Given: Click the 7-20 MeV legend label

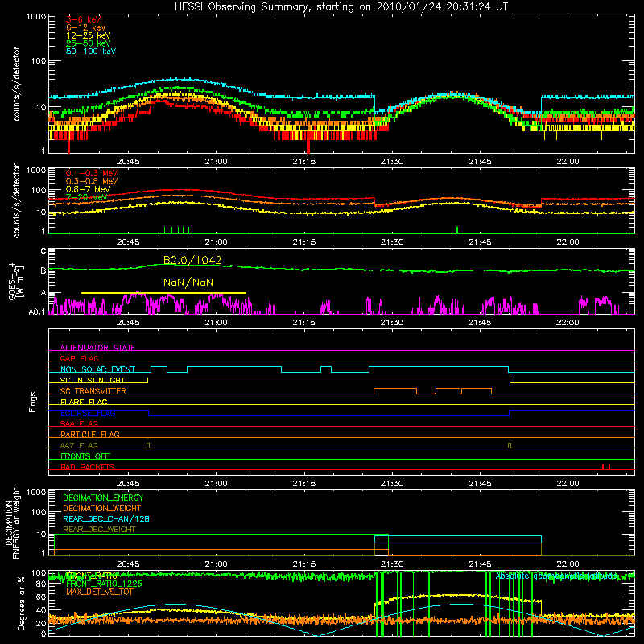Looking at the screenshot, I should pos(87,197).
